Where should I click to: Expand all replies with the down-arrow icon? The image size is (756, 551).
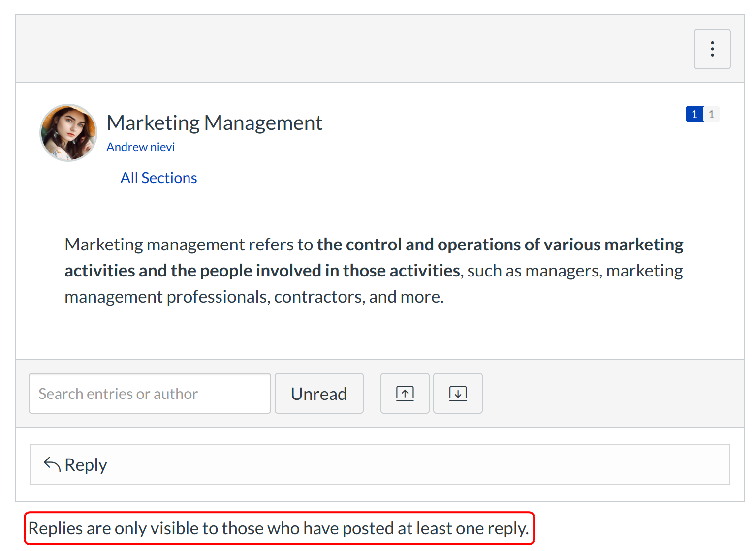[458, 394]
